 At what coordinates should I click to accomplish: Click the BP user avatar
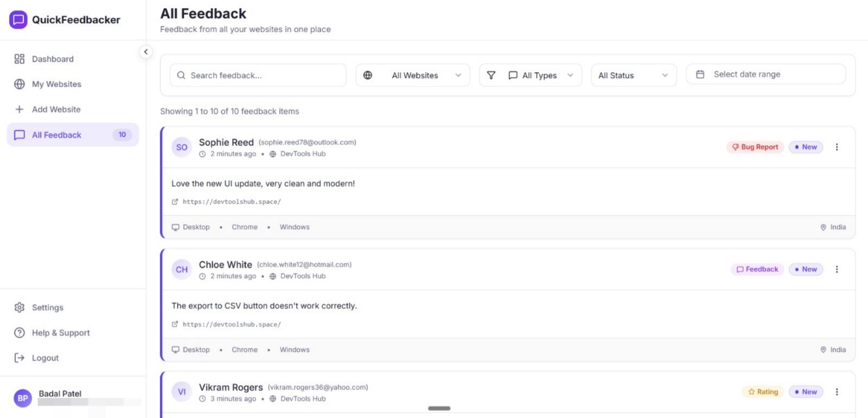coord(23,398)
